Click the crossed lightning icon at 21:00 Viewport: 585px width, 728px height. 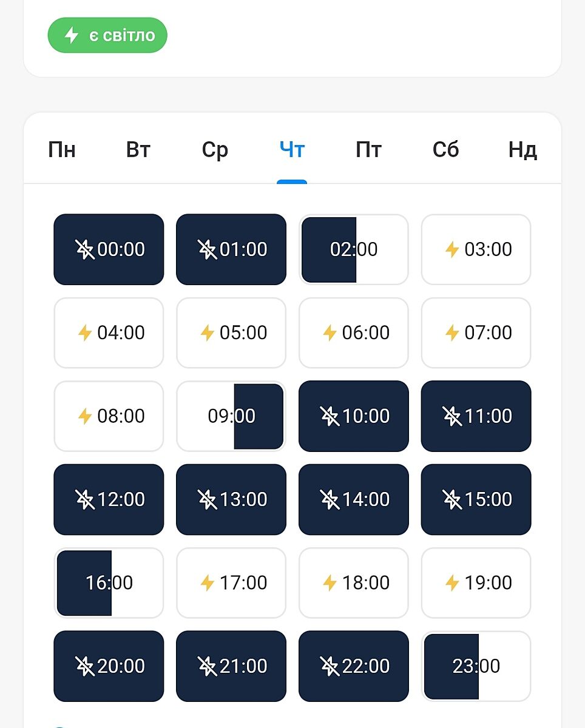click(x=208, y=666)
